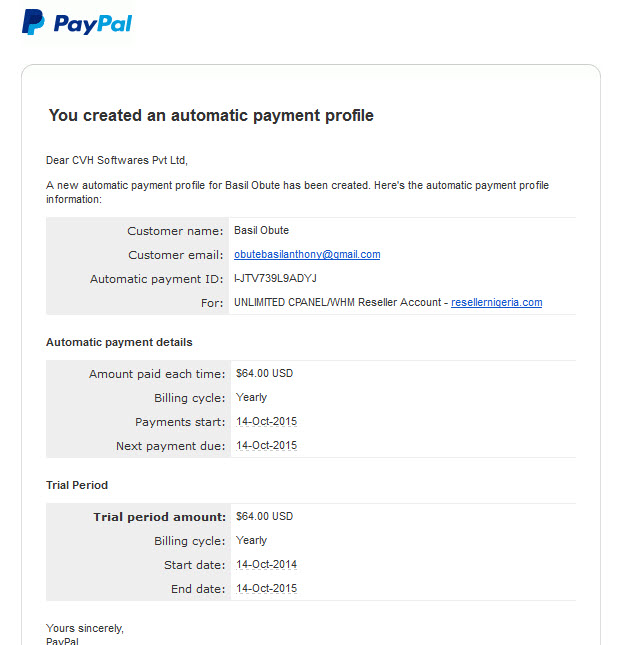Image resolution: width=620 pixels, height=645 pixels.
Task: Select the Payments start date 14-Oct-2015
Action: (x=267, y=422)
